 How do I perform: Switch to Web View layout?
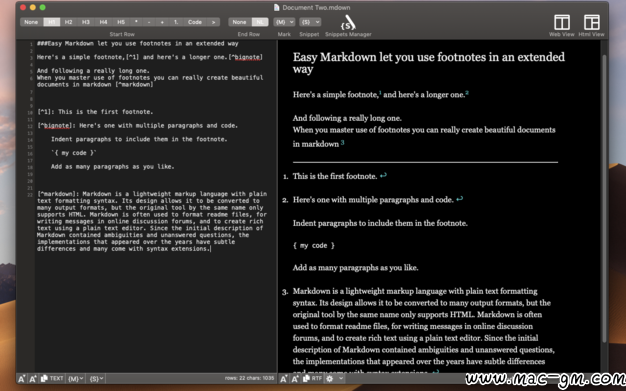coord(562,22)
